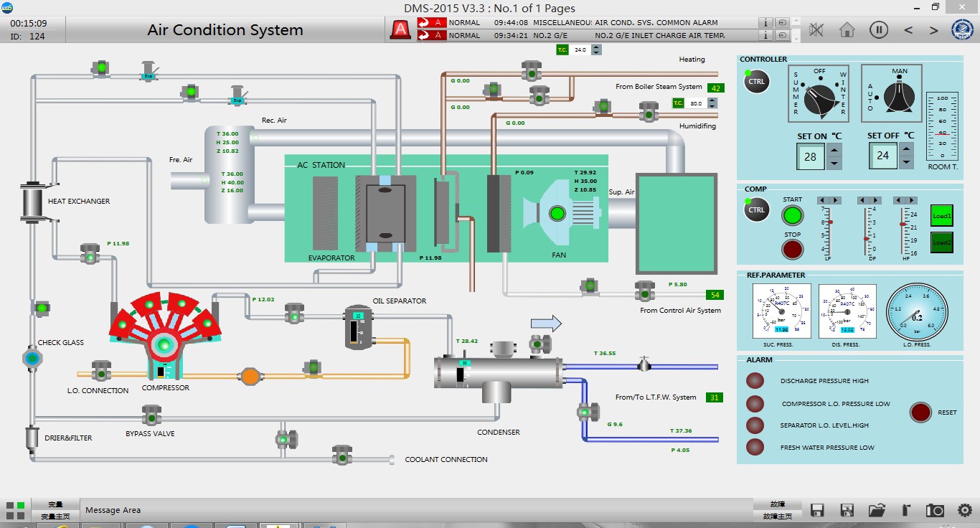Click the 变量主页 tab
Image resolution: width=980 pixels, height=528 pixels.
(x=55, y=516)
